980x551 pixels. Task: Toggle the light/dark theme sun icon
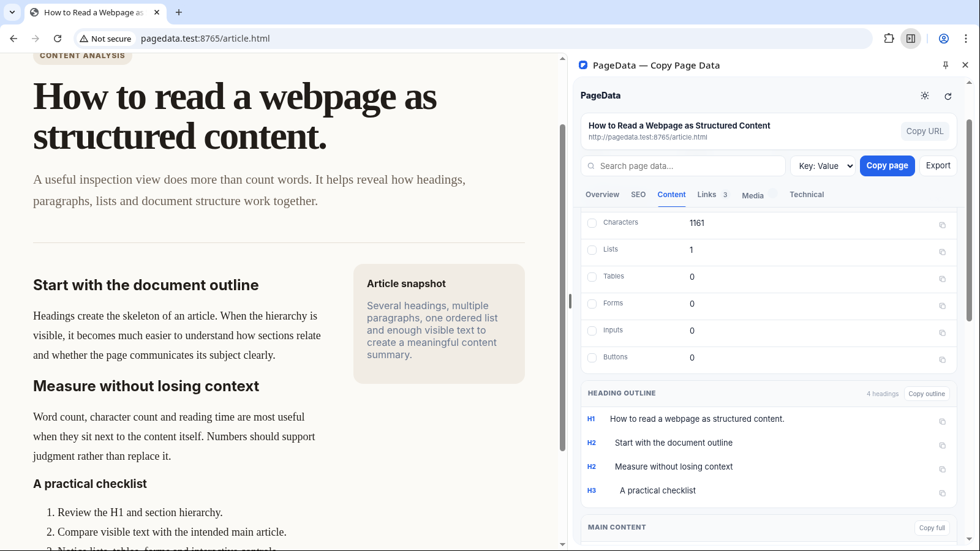point(925,96)
